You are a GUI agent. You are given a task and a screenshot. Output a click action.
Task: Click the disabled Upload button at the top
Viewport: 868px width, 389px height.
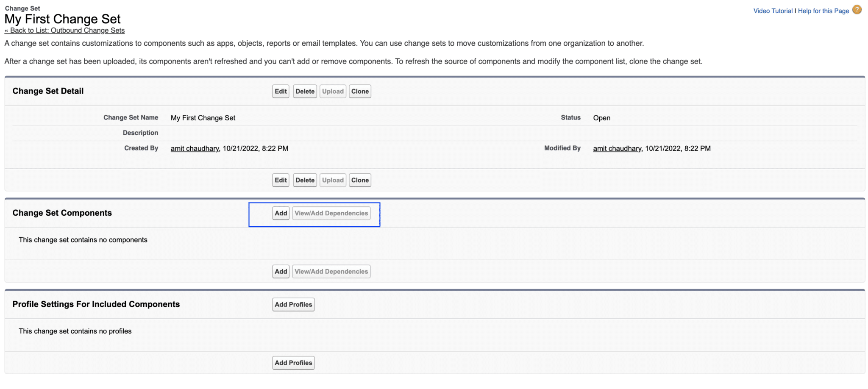coord(333,91)
